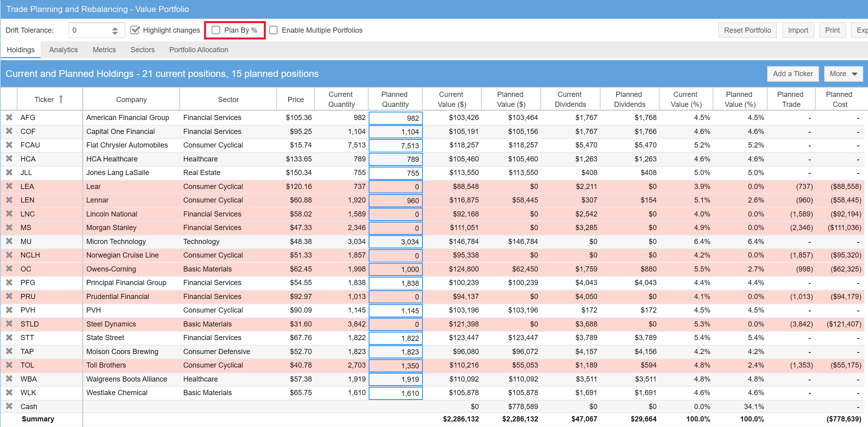Remove JLL position using its X icon
Image resolution: width=868 pixels, height=427 pixels.
(x=9, y=173)
